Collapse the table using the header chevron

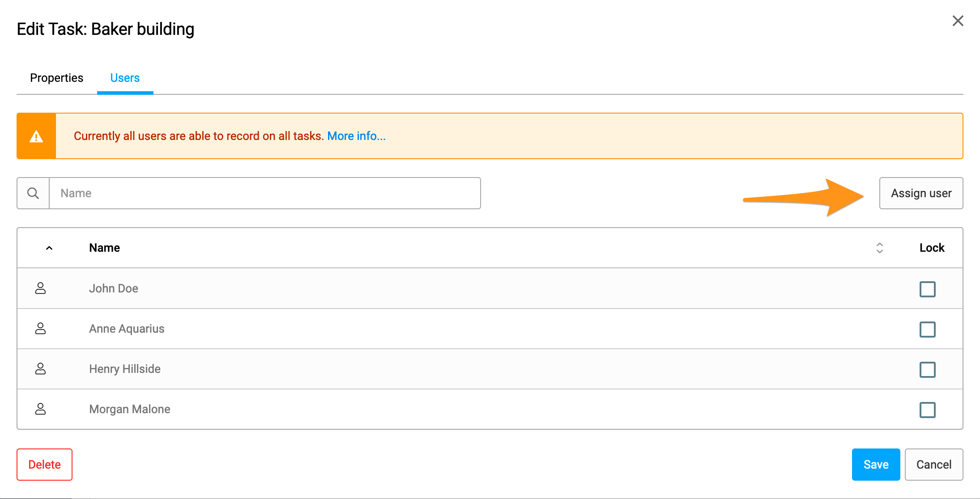pyautogui.click(x=49, y=248)
